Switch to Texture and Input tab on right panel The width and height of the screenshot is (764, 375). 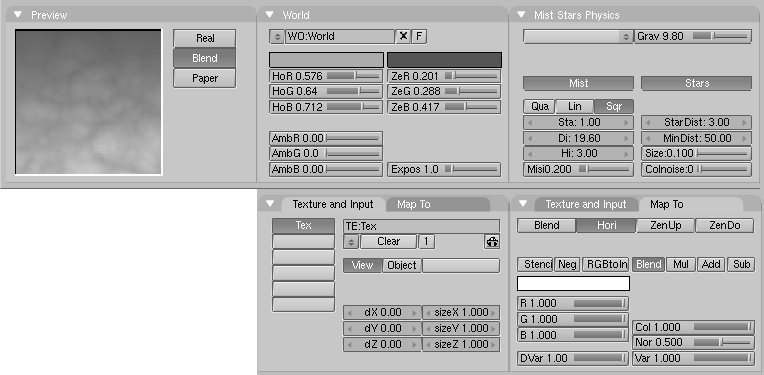pyautogui.click(x=586, y=205)
